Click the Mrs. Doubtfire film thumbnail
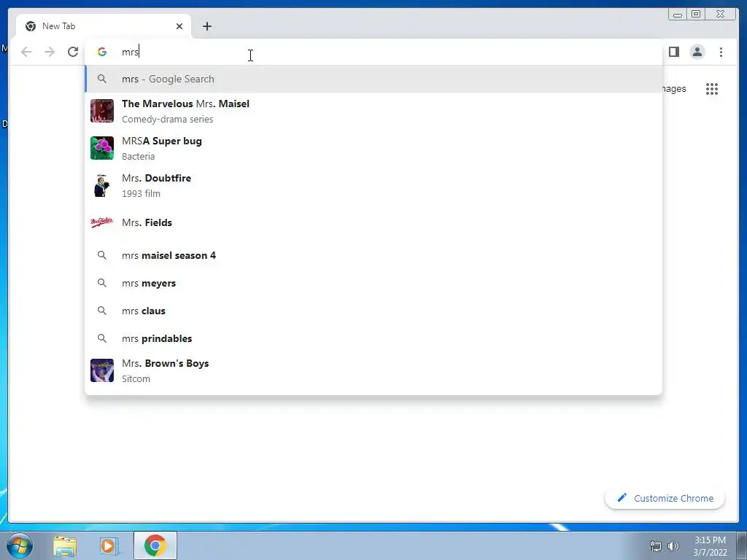This screenshot has height=560, width=747. [x=102, y=185]
